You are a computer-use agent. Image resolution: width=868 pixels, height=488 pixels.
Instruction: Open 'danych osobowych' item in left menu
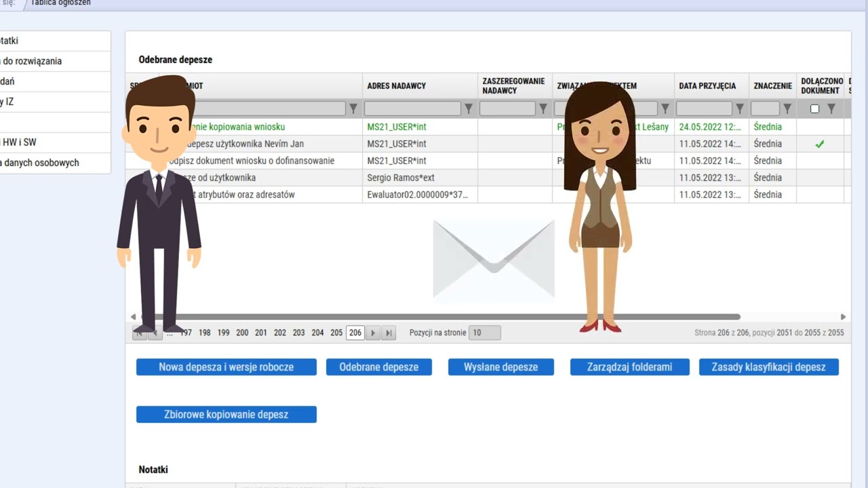[54, 163]
